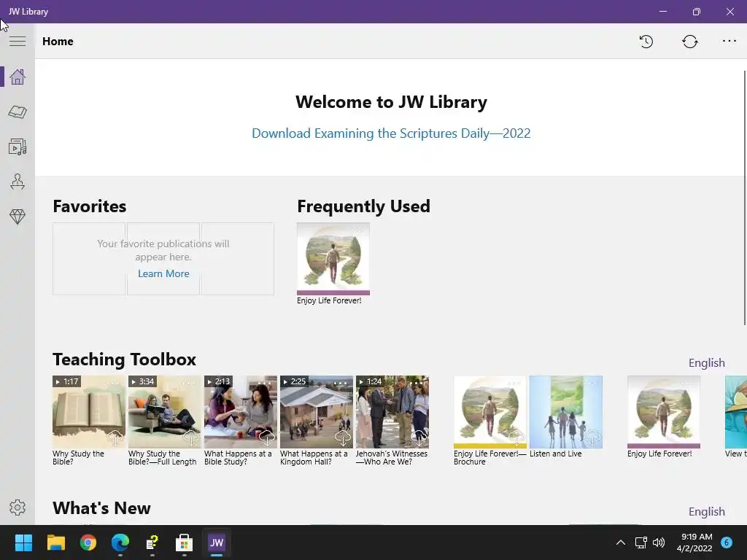Click the JW Library taskbar icon
The height and width of the screenshot is (560, 747).
216,542
